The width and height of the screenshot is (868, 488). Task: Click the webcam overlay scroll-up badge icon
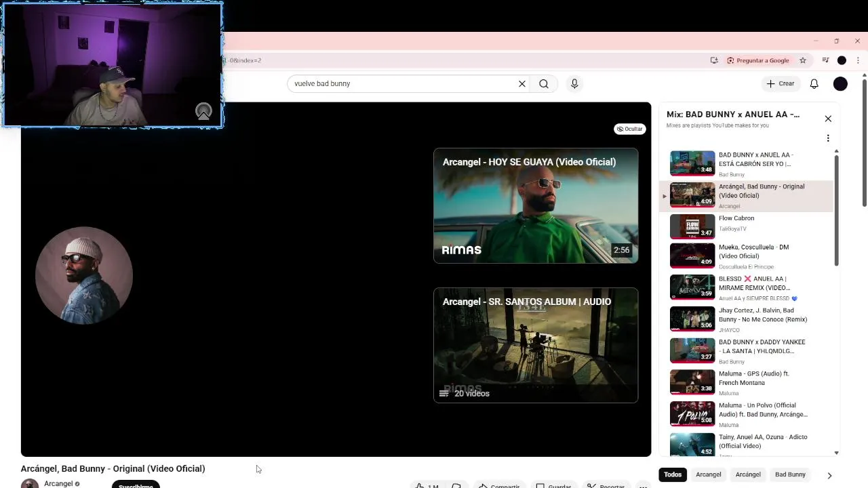203,112
